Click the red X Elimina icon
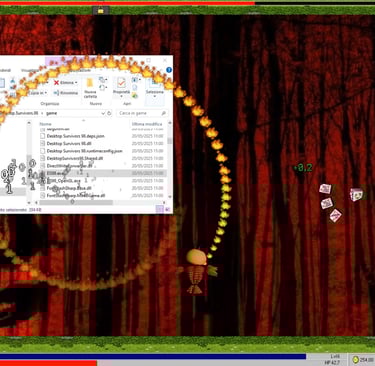This screenshot has width=375, height=366. [x=56, y=82]
